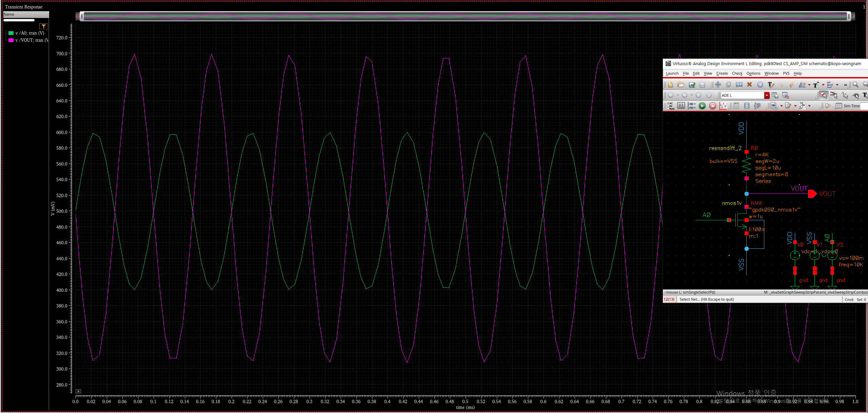The height and width of the screenshot is (413, 868).
Task: Select the Trans analysis radio button
Action: tap(668, 109)
